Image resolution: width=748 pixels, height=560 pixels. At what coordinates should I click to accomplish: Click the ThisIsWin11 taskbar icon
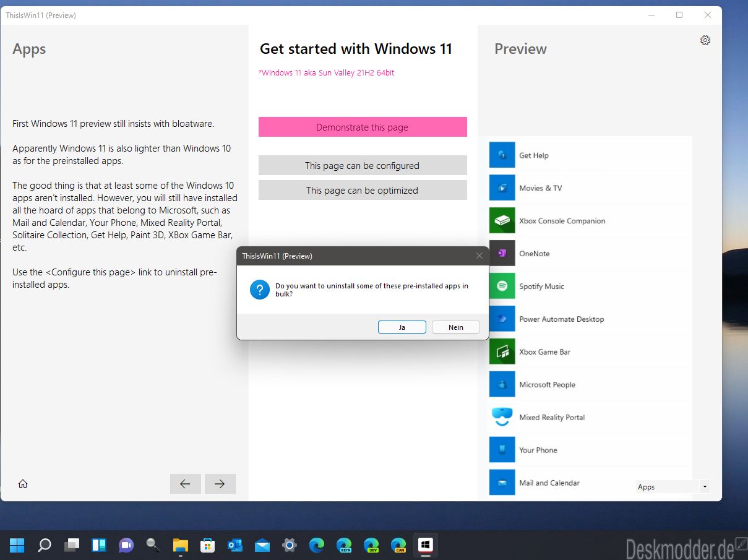coord(425,545)
